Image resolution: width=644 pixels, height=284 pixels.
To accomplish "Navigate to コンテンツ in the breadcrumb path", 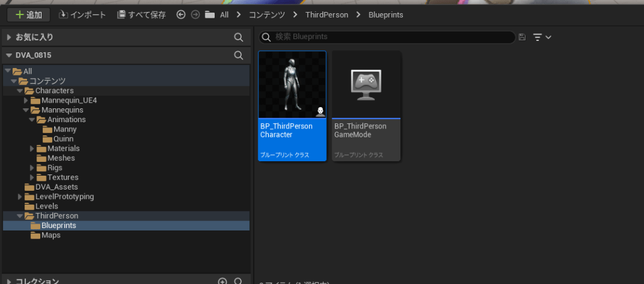I will [x=268, y=14].
